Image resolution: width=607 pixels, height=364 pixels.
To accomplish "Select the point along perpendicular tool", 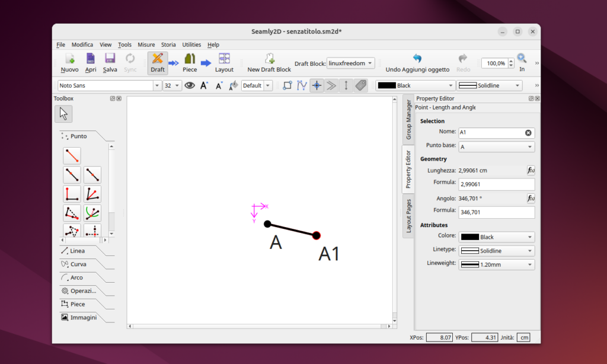I will [x=72, y=194].
